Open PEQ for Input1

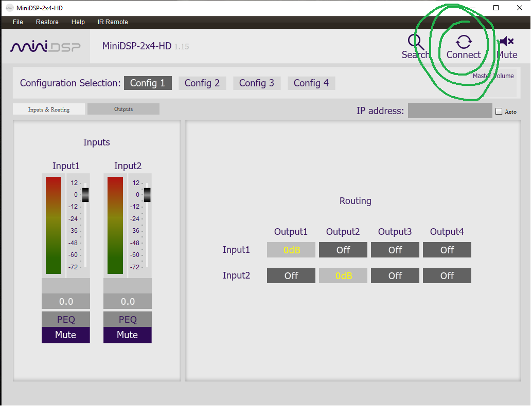point(66,319)
